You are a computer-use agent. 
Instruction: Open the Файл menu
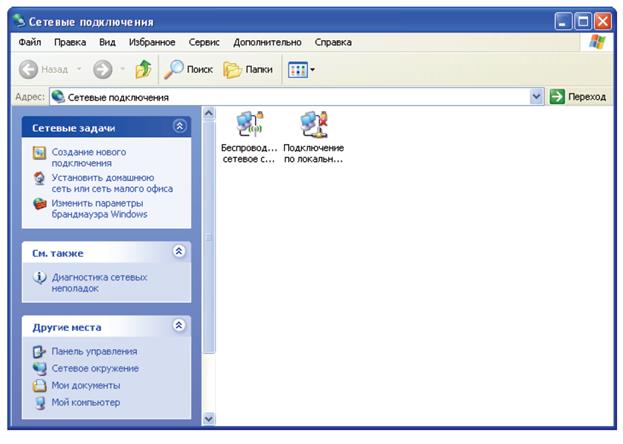[x=29, y=43]
